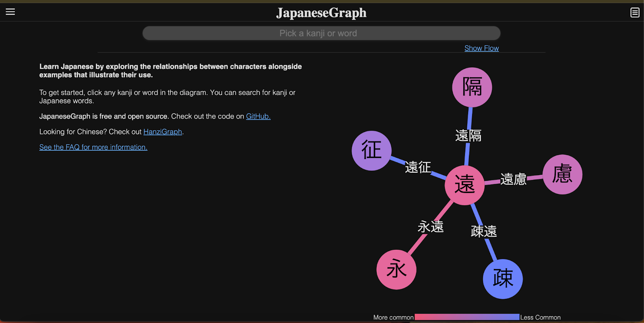Click the word label 疎遠
This screenshot has height=323, width=644.
click(x=484, y=232)
